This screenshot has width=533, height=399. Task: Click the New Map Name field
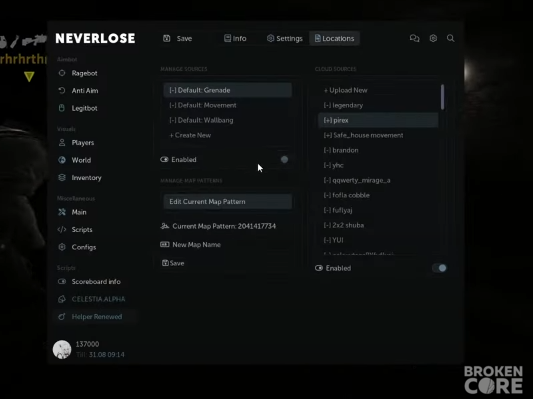pos(227,245)
